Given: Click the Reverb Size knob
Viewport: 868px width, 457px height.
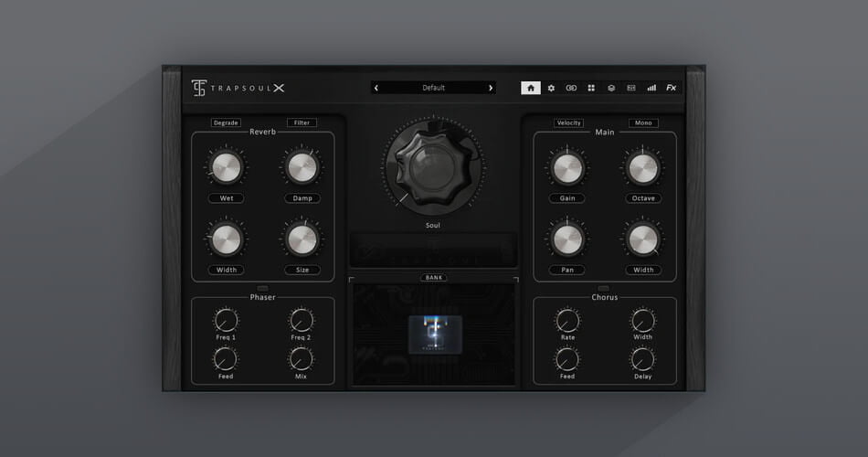Looking at the screenshot, I should coord(302,239).
